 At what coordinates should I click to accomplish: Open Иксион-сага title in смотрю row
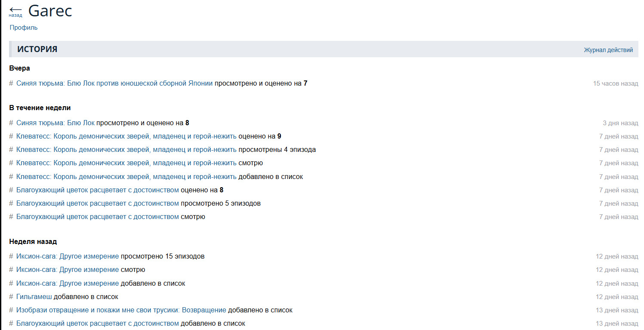(x=67, y=270)
